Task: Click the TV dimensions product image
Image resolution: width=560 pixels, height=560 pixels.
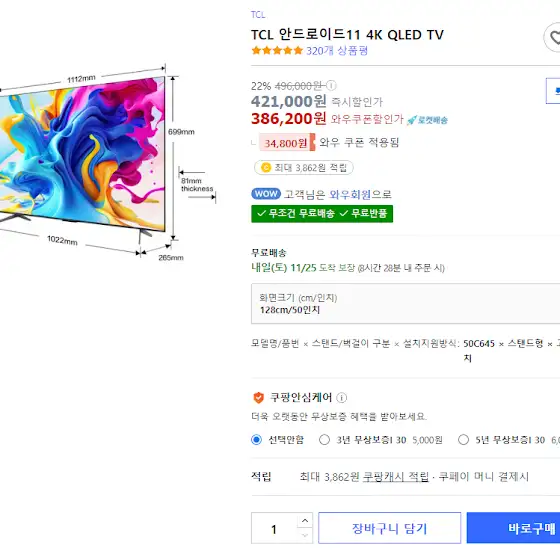Action: (x=107, y=162)
